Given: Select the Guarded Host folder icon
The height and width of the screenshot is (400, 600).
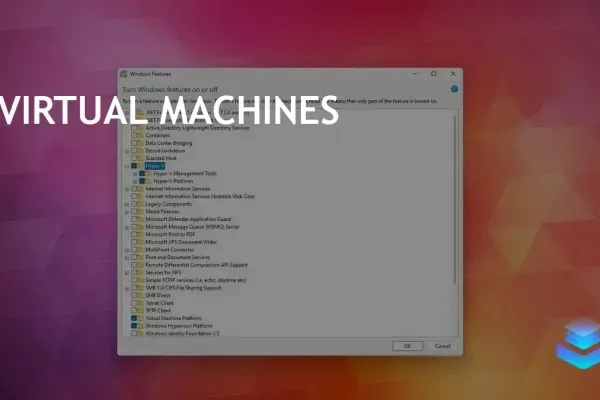Looking at the screenshot, I should point(140,158).
